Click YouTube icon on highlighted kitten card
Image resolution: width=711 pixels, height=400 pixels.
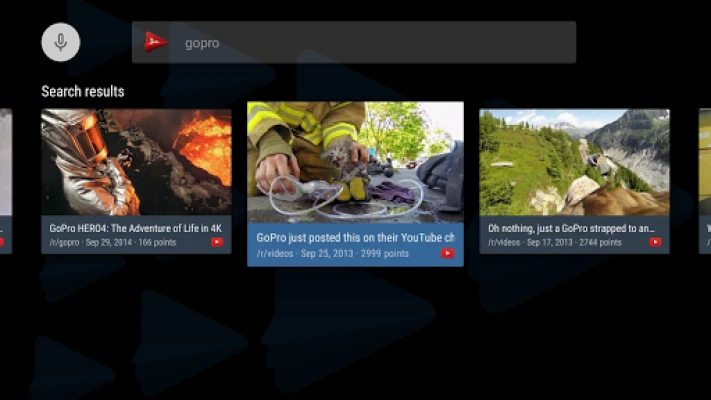tap(448, 254)
